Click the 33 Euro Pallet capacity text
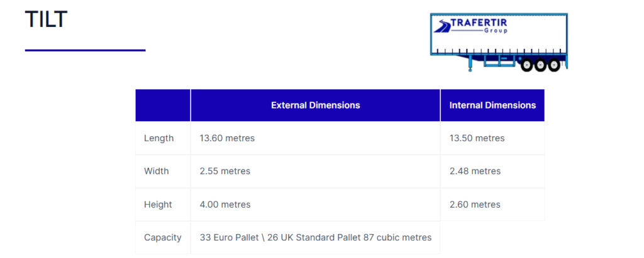The width and height of the screenshot is (644, 258). (315, 238)
